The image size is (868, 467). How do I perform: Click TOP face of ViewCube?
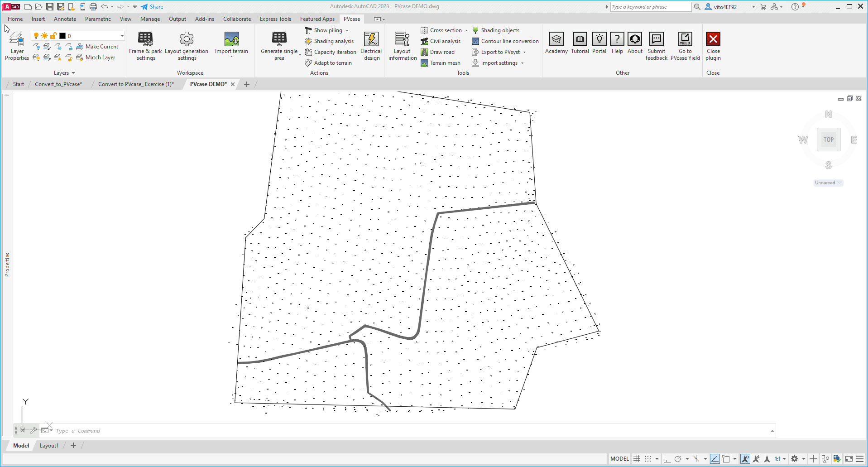828,140
